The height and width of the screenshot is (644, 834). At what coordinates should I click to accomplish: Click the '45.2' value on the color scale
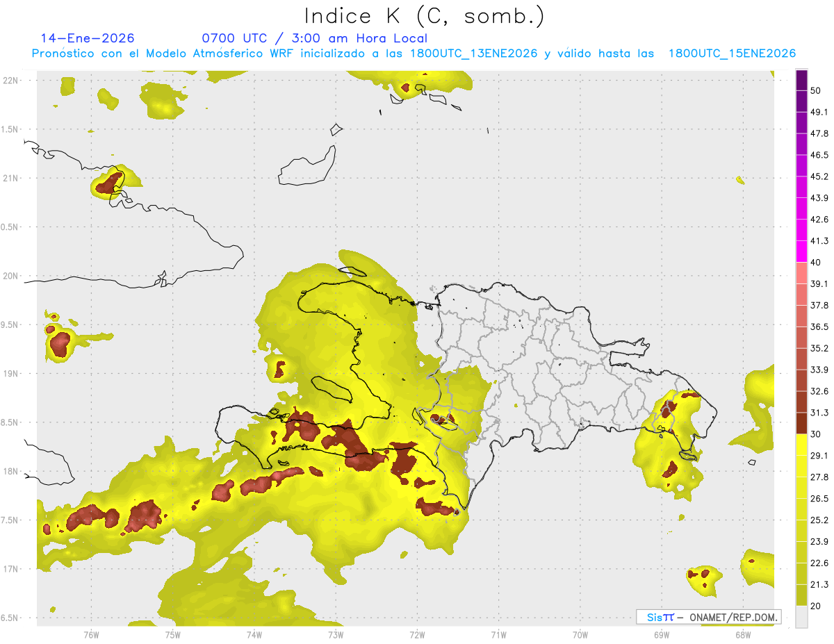pos(819,176)
